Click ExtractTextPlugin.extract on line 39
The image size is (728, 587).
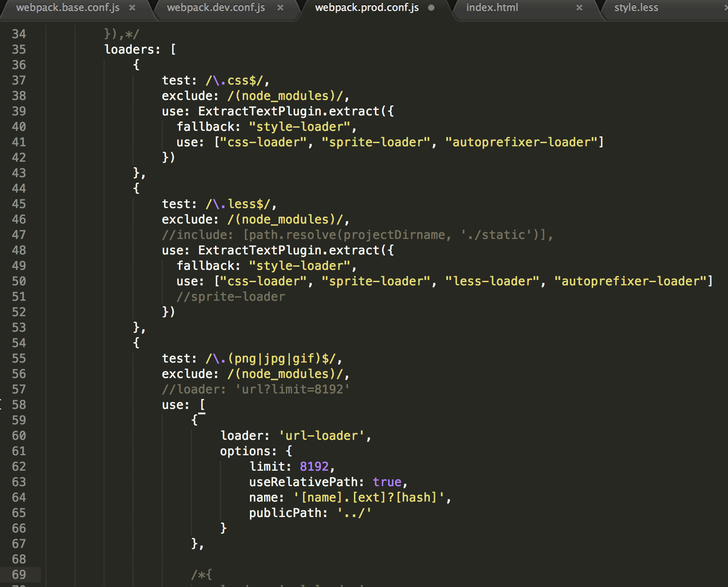pos(289,111)
